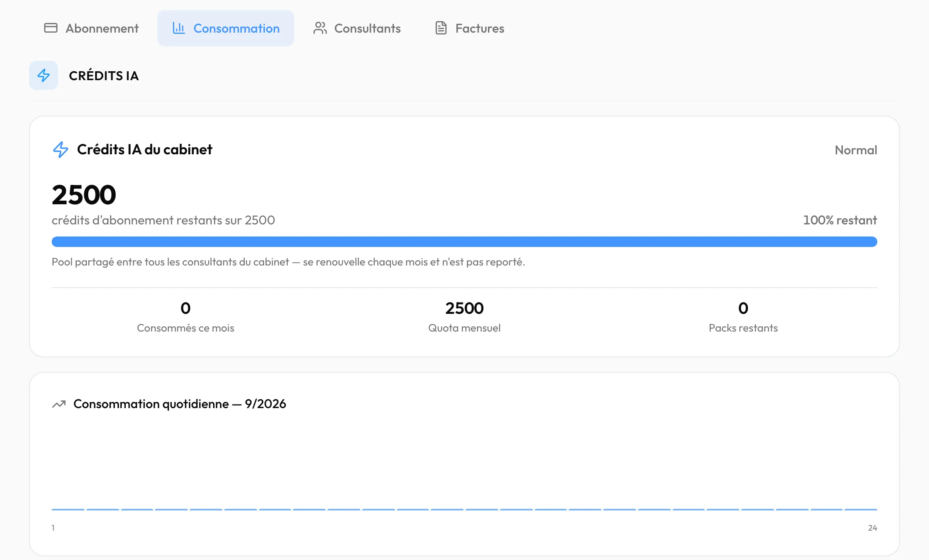This screenshot has height=560, width=929.
Task: Click the "CRÉDITS IA" section title
Action: [104, 76]
